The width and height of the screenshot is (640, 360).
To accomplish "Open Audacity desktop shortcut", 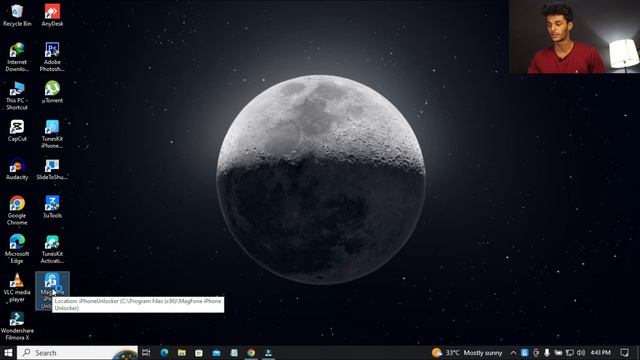I will [17, 169].
